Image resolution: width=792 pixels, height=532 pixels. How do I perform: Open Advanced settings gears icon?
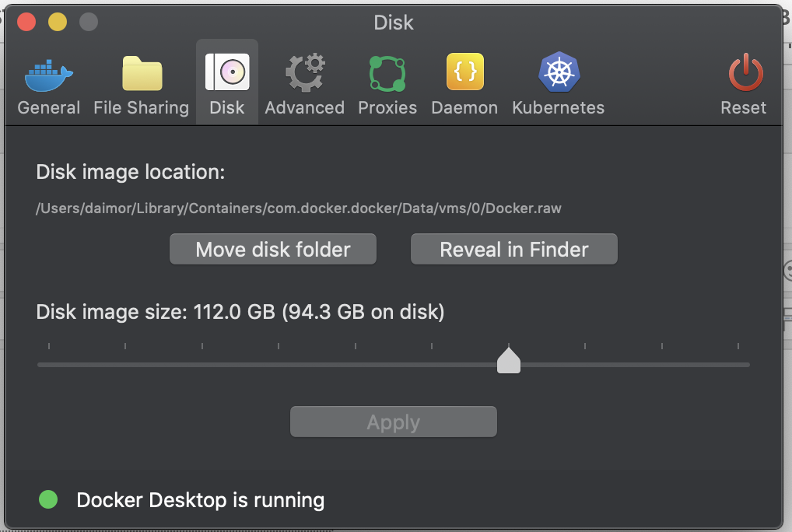click(x=304, y=74)
